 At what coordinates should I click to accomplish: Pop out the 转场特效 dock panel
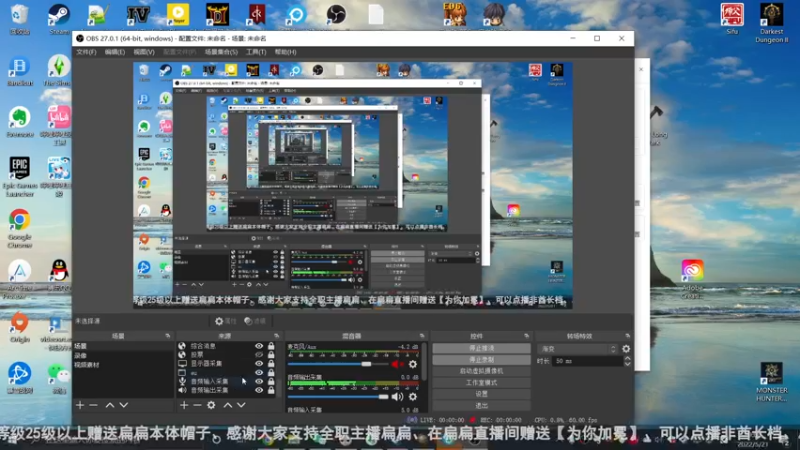click(x=627, y=336)
